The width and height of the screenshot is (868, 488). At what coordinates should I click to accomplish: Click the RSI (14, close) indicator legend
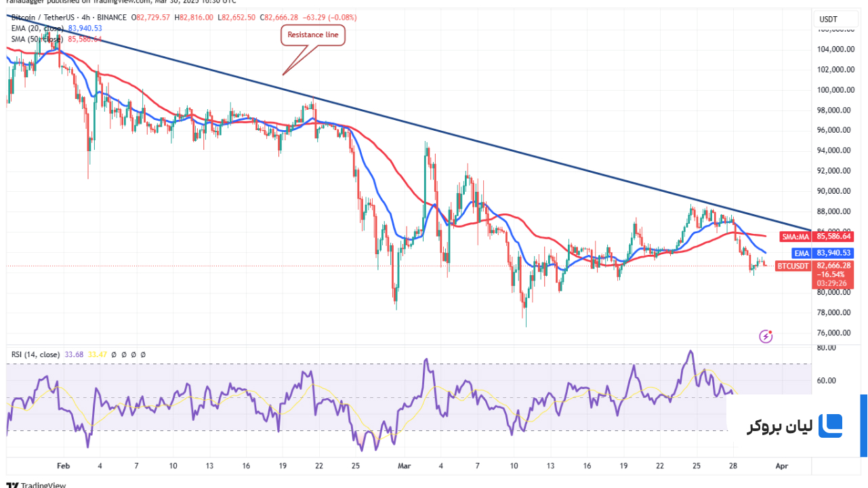35,354
